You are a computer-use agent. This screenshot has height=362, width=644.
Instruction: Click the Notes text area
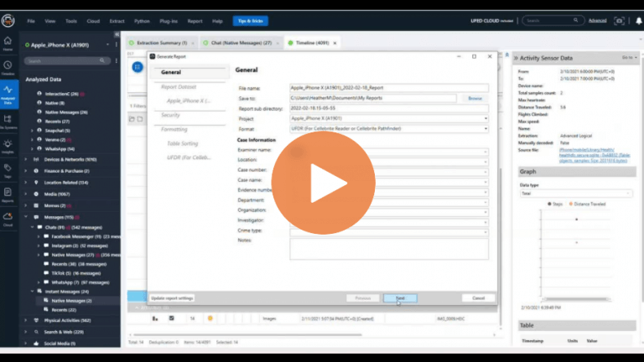[389, 249]
